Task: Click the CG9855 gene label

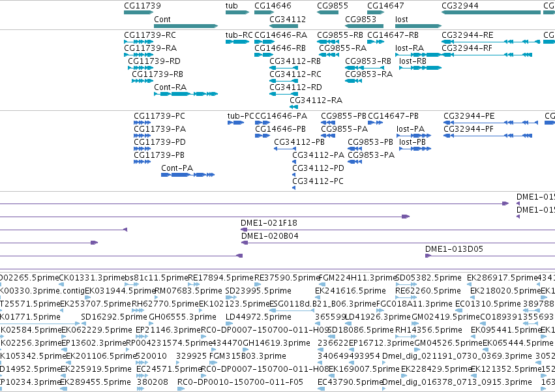Action: point(333,6)
